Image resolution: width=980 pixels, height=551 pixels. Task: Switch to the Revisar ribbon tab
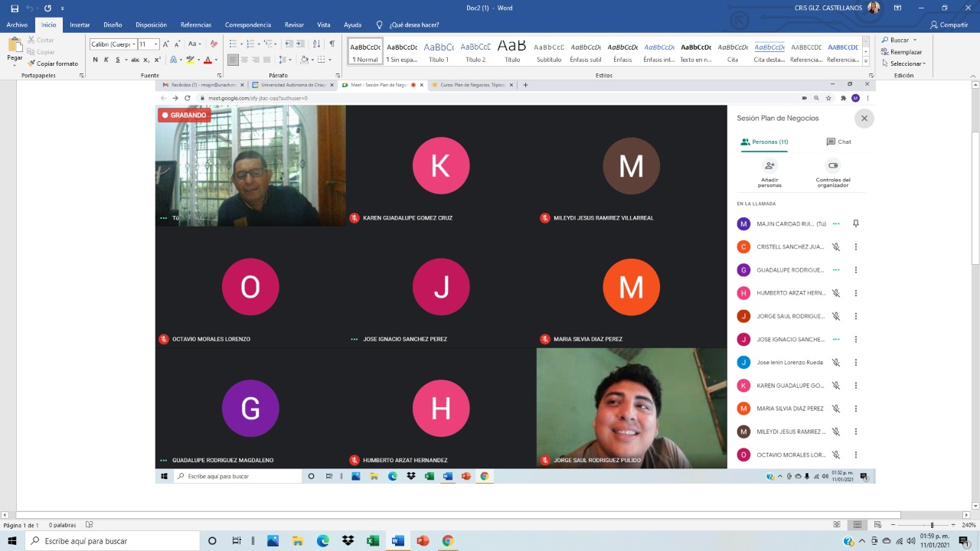(294, 24)
